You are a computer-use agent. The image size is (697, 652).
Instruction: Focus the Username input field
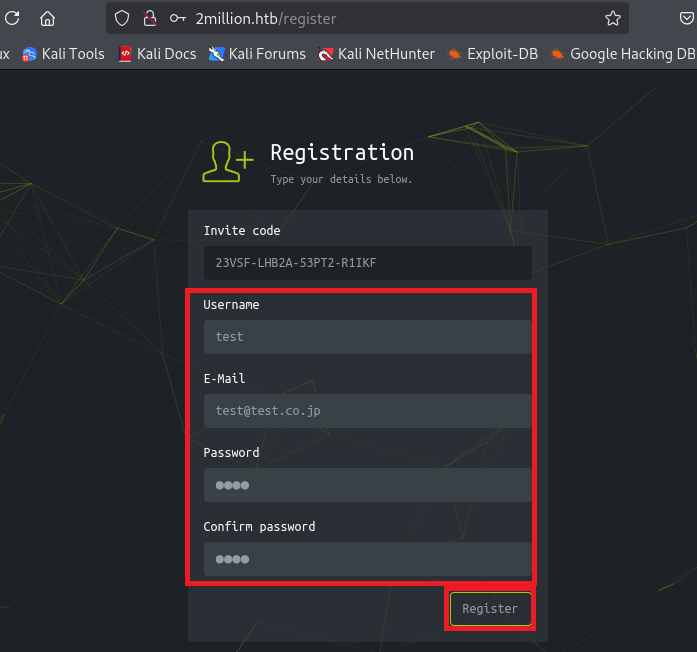pos(367,337)
